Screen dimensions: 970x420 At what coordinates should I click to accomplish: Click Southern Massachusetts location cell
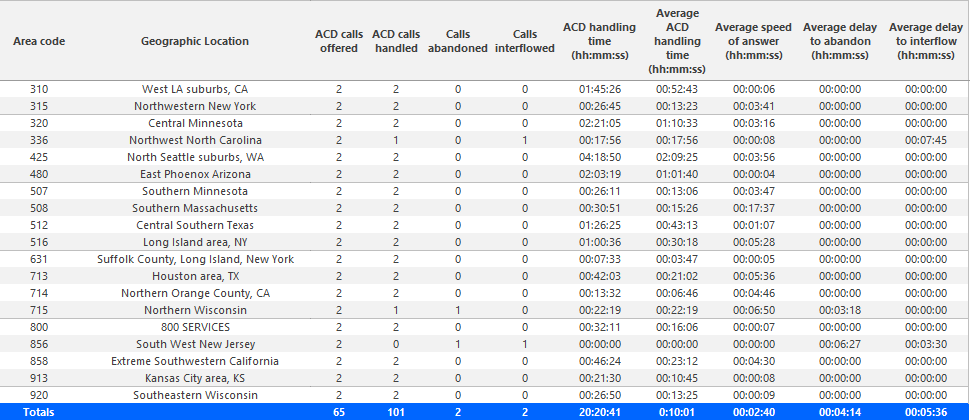click(195, 208)
